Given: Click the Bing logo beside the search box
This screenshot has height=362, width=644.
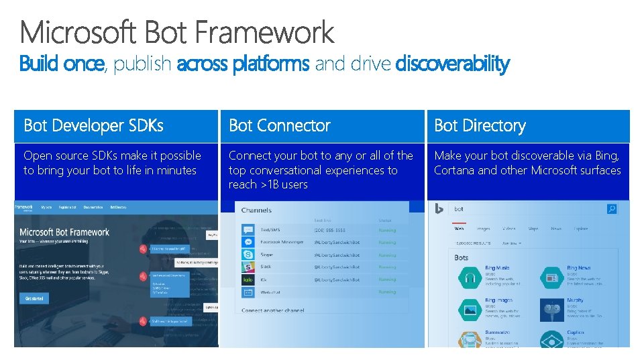Looking at the screenshot, I should (439, 209).
